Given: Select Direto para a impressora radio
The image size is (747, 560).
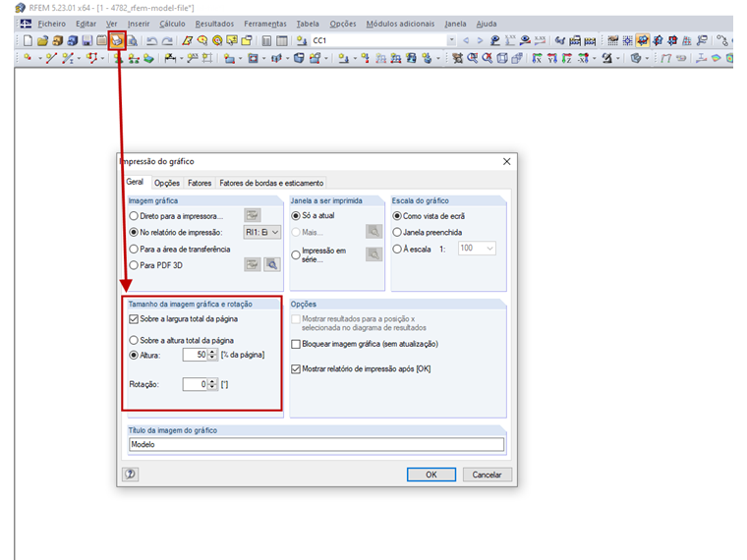Looking at the screenshot, I should (x=134, y=216).
